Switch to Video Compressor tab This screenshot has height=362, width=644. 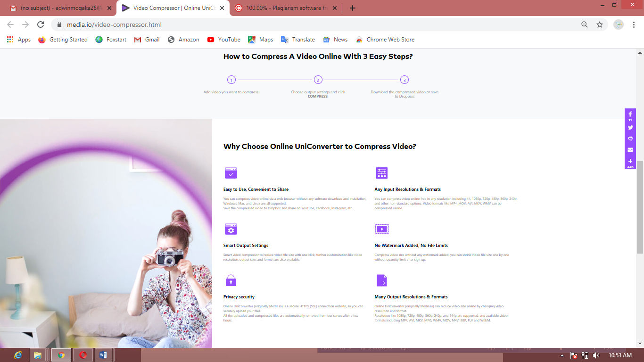point(172,8)
